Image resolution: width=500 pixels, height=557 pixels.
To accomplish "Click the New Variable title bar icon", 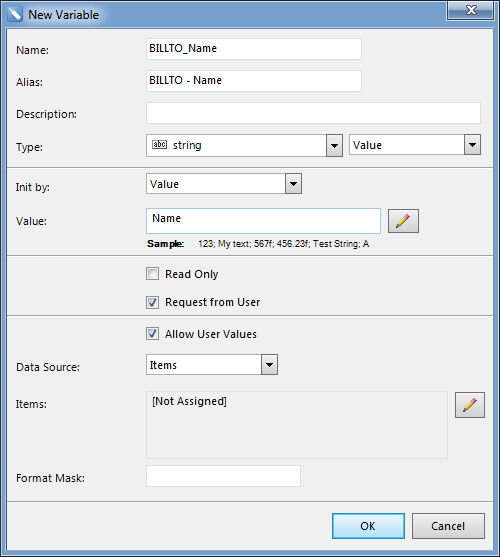I will tap(15, 15).
